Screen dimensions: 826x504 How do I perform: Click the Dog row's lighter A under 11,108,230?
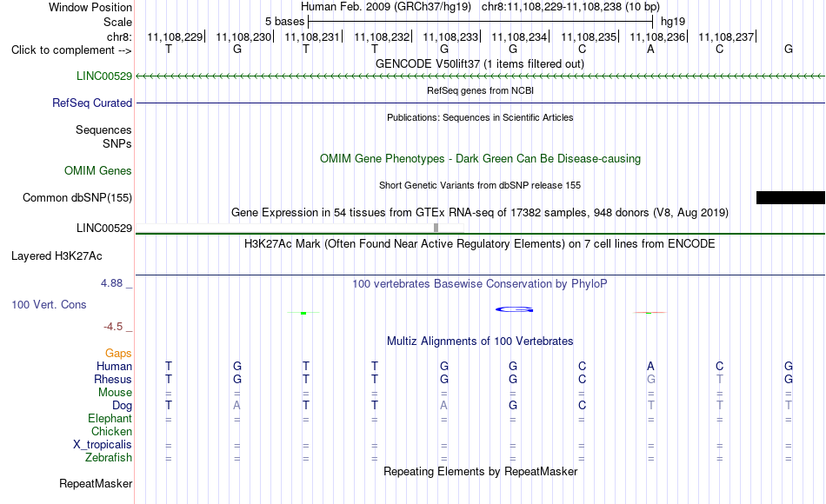click(237, 405)
